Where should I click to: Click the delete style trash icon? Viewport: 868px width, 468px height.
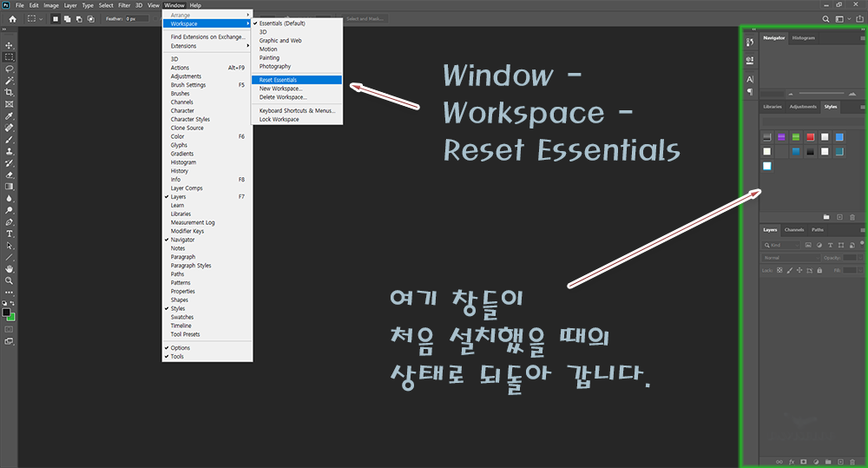pyautogui.click(x=852, y=217)
